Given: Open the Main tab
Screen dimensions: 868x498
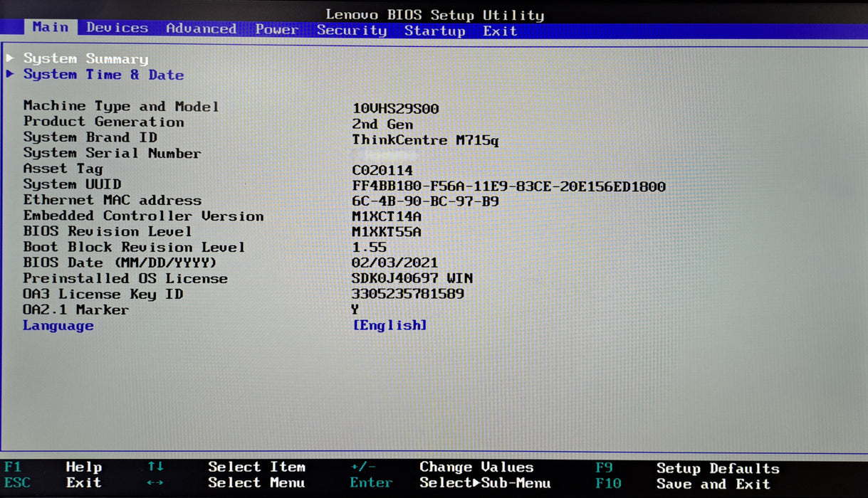Looking at the screenshot, I should [x=51, y=27].
